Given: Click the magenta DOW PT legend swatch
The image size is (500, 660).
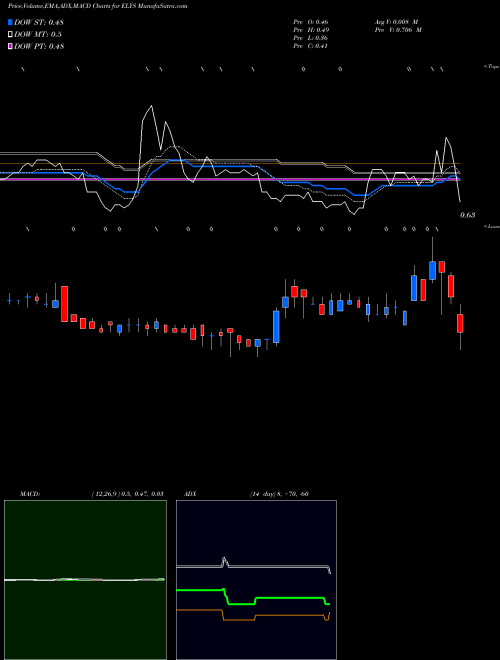Looking at the screenshot, I should (x=10, y=46).
